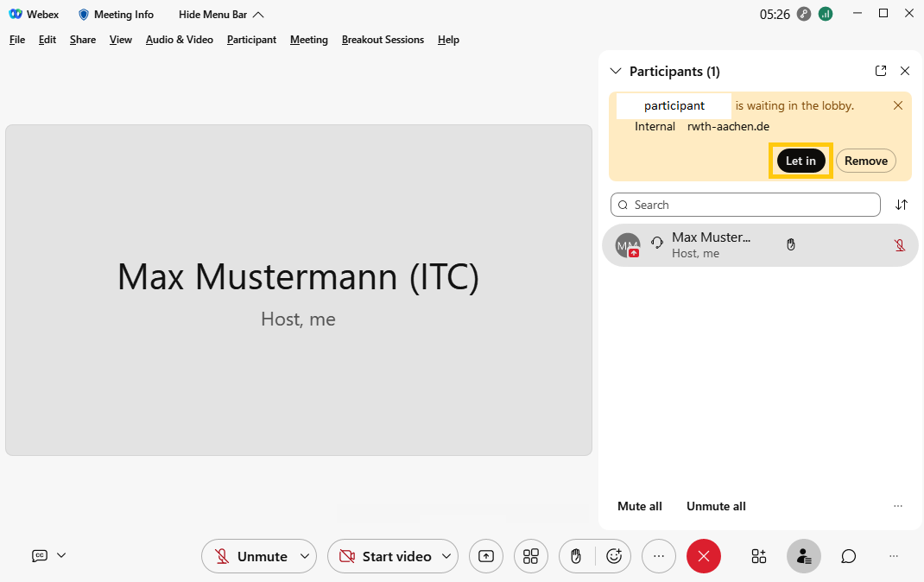924x582 pixels.
Task: Expand the video options arrow beside Start video
Action: point(446,556)
